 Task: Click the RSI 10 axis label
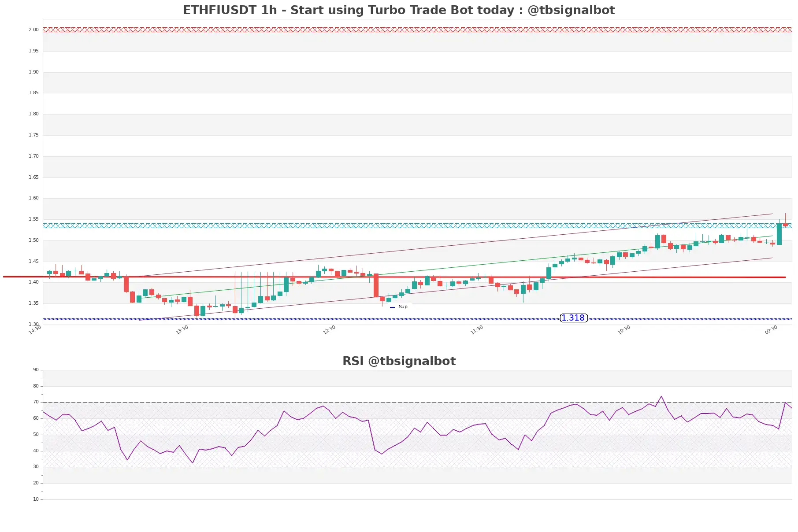[x=36, y=499]
